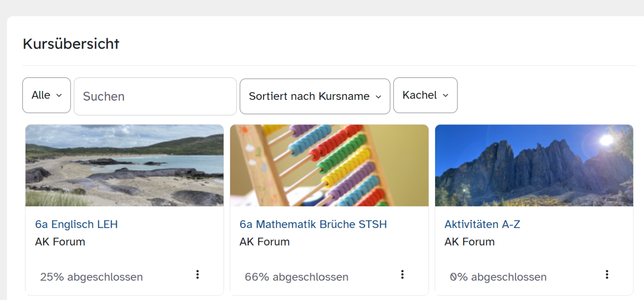Open the Aktivitäten A-Z course link

(482, 224)
